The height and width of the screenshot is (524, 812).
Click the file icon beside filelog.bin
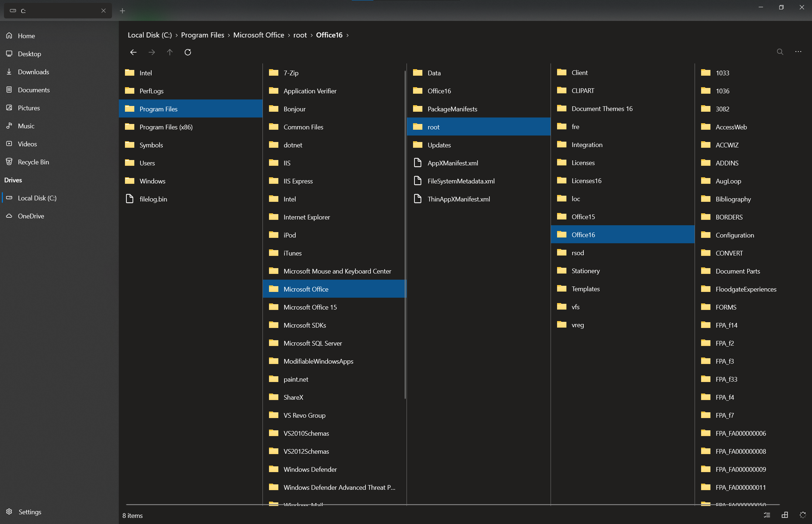pos(130,199)
